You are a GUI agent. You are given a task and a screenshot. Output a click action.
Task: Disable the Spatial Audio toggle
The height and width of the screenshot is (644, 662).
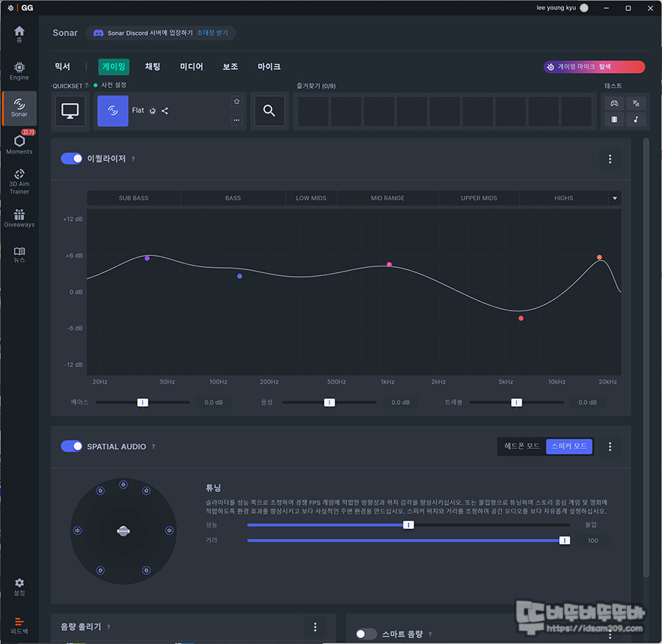pyautogui.click(x=71, y=446)
